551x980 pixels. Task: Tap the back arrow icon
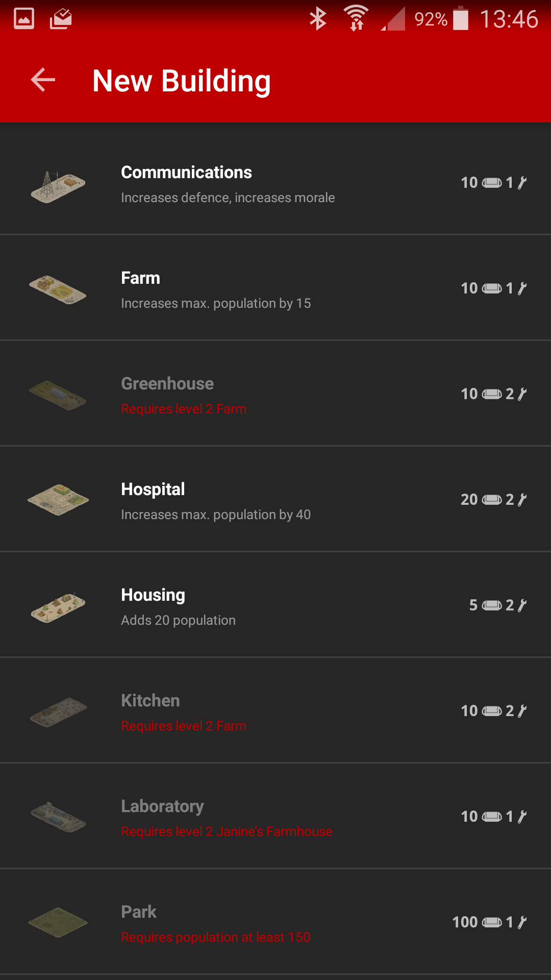(43, 80)
